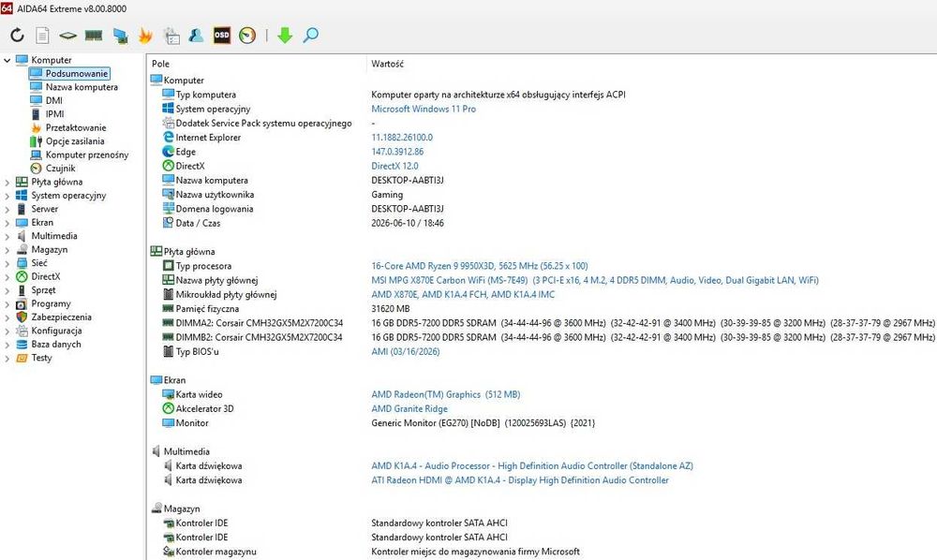Open the AMD K1A.4 Audio Processor link
This screenshot has height=560, width=937.
point(532,465)
